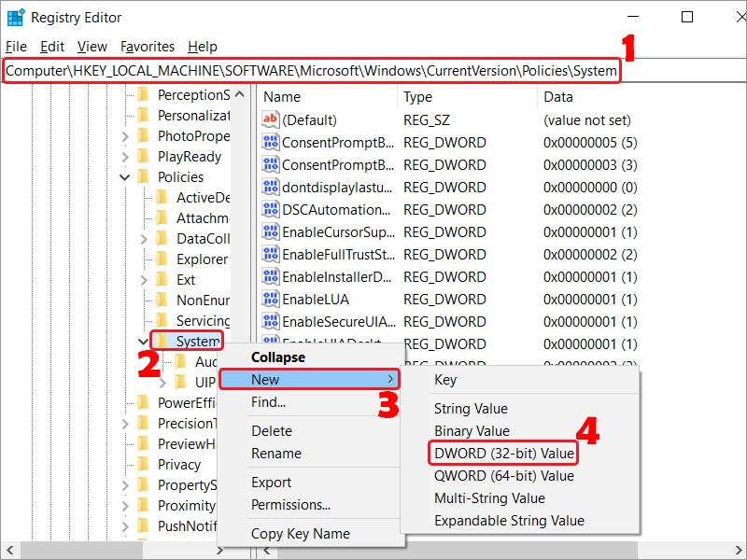This screenshot has height=560, width=747.
Task: Expand the DataColl tree node
Action: coord(144,239)
